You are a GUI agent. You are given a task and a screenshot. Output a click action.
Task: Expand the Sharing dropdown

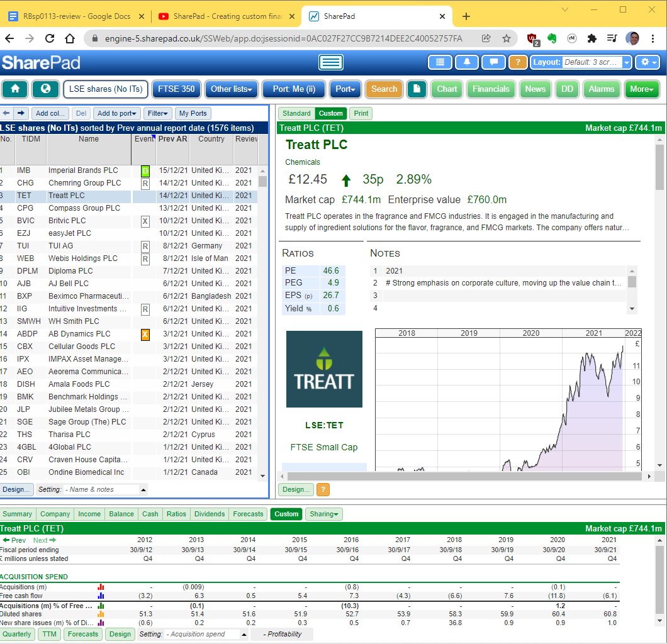[x=323, y=514]
